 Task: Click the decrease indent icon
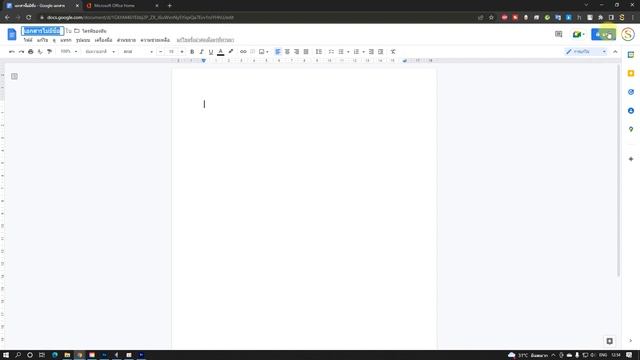click(x=371, y=52)
